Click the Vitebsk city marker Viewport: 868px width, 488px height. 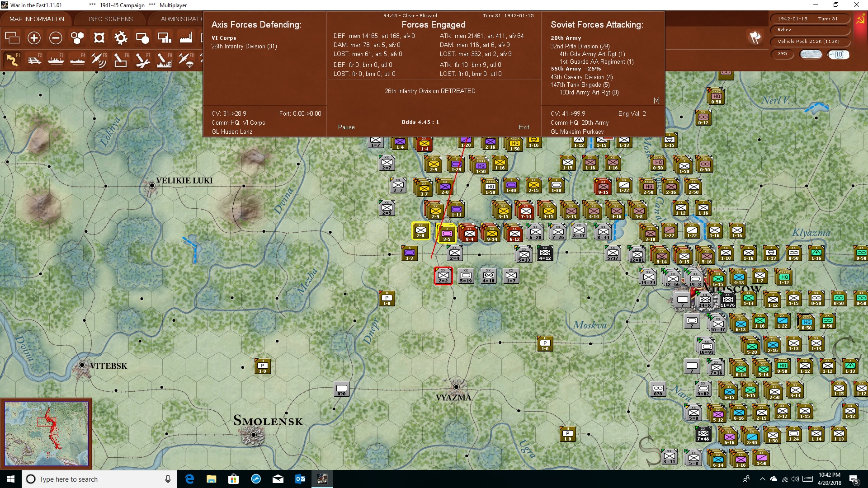tap(82, 365)
